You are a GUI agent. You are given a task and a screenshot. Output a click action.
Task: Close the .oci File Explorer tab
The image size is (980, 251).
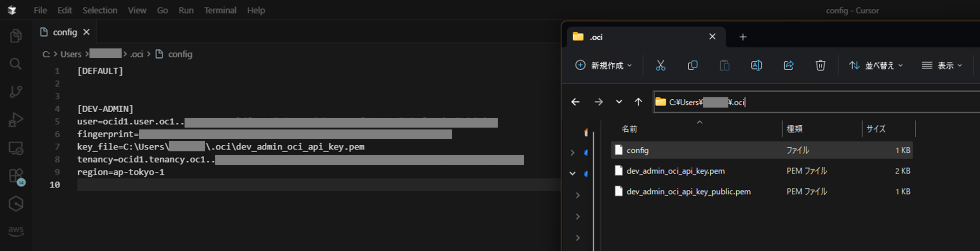(712, 37)
